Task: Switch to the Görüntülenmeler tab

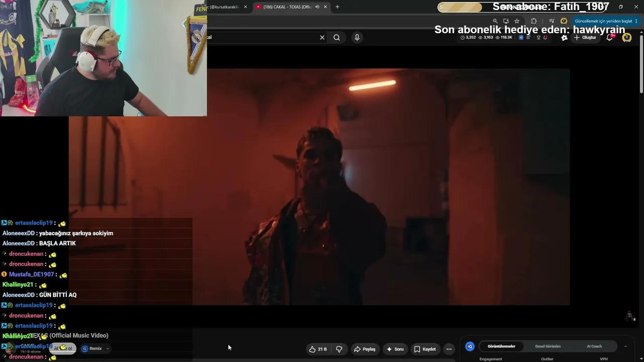Action: coord(501,346)
